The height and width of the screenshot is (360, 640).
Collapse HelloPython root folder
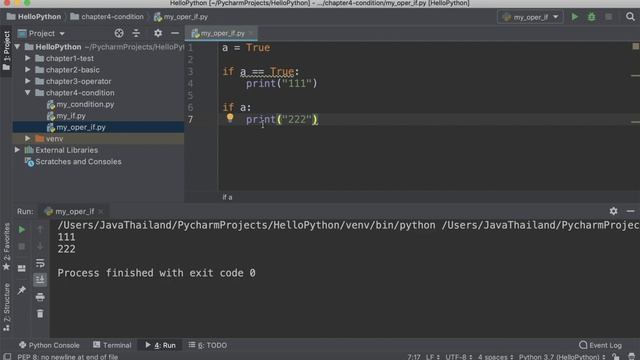point(17,47)
